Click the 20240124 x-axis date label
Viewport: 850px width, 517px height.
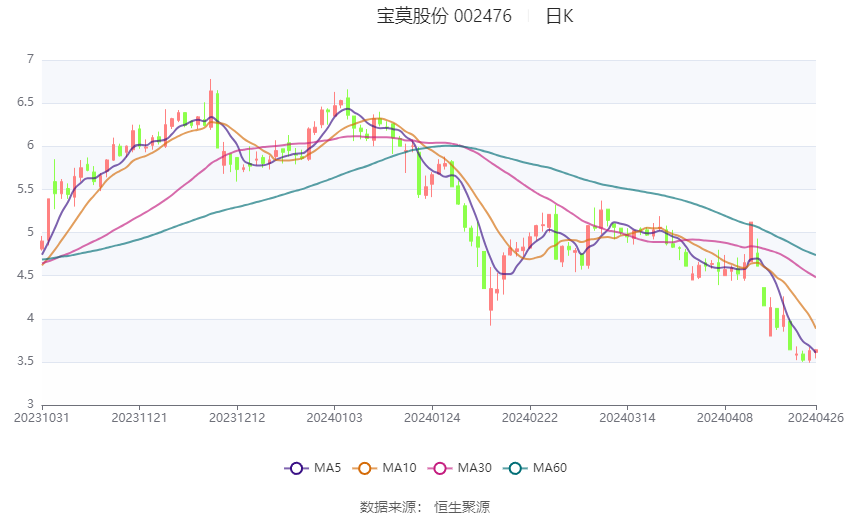tap(432, 418)
